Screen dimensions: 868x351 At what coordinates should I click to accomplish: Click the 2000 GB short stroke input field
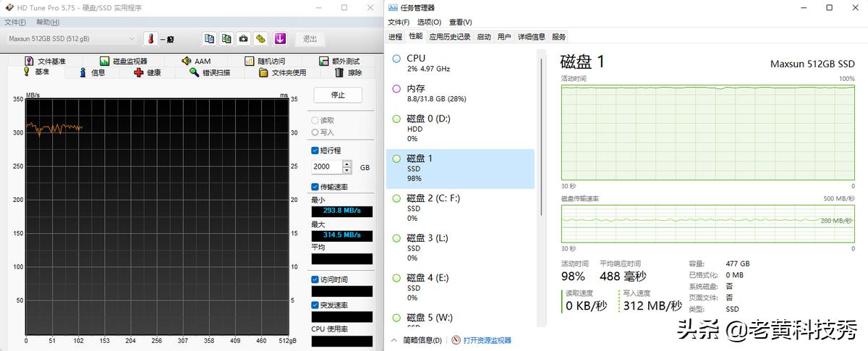point(327,167)
